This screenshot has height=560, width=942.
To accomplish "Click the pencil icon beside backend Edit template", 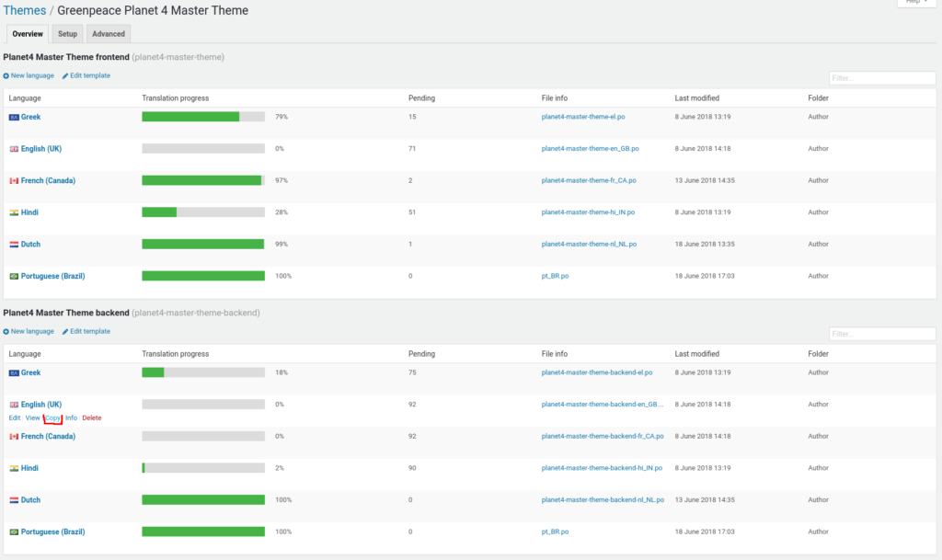I will click(x=65, y=332).
